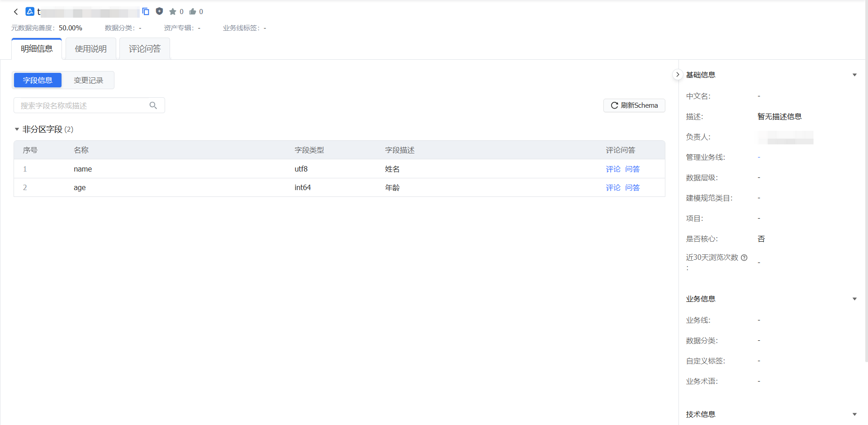Screen dimensions: 868x425
Task: Open the 评论问答 tab
Action: 145,49
